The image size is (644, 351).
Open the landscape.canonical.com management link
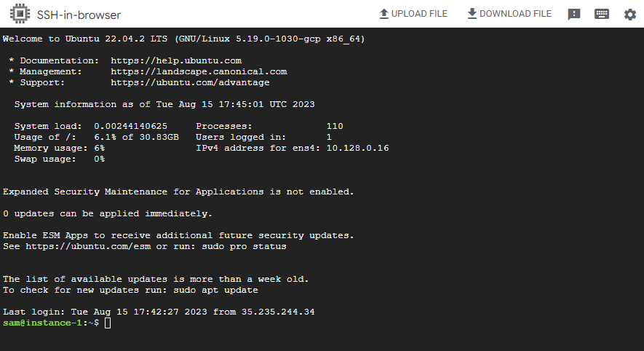(199, 71)
